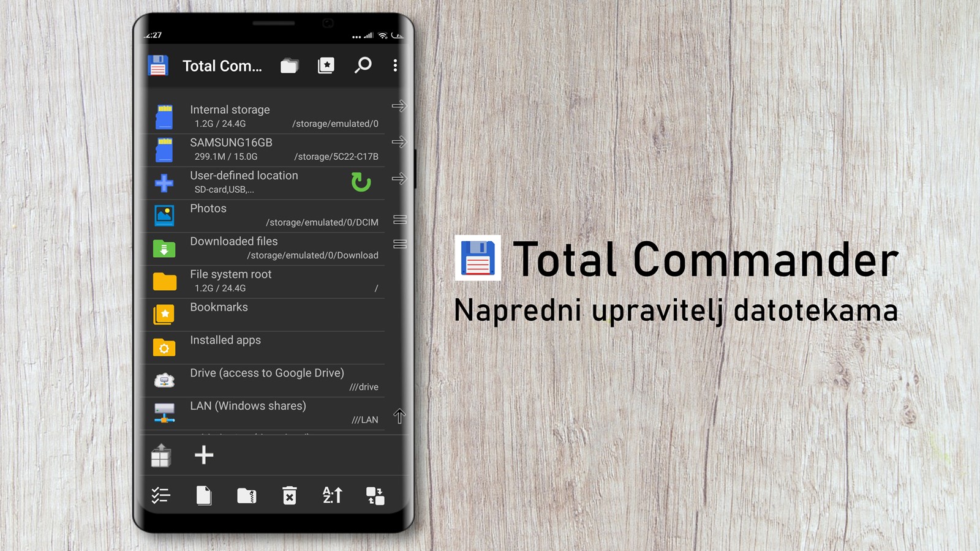Tap green download folder icon
Screen dimensions: 980x551
(x=164, y=249)
